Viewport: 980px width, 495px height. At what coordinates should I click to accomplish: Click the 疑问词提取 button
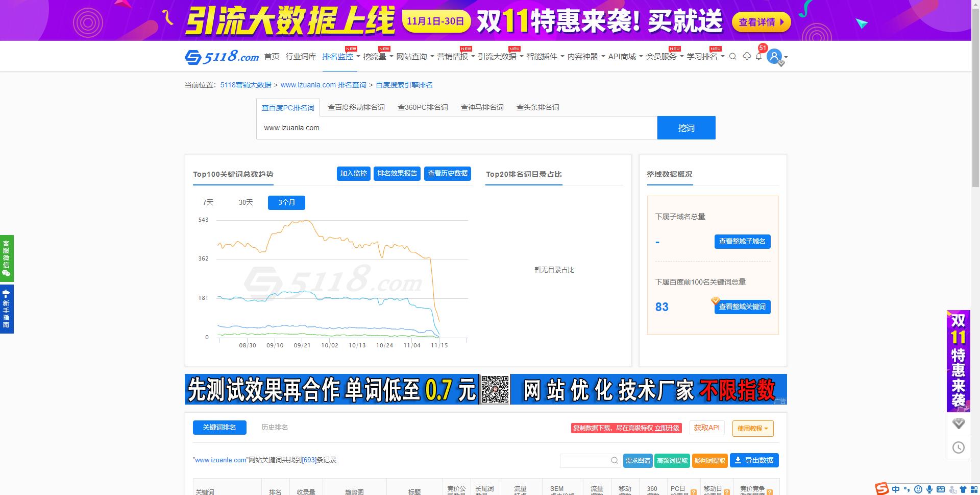709,461
